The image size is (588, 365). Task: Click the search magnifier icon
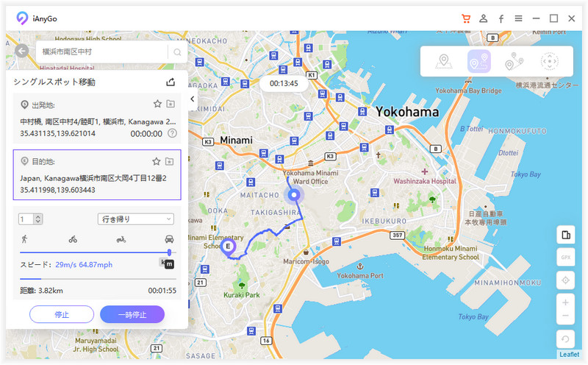pos(177,52)
